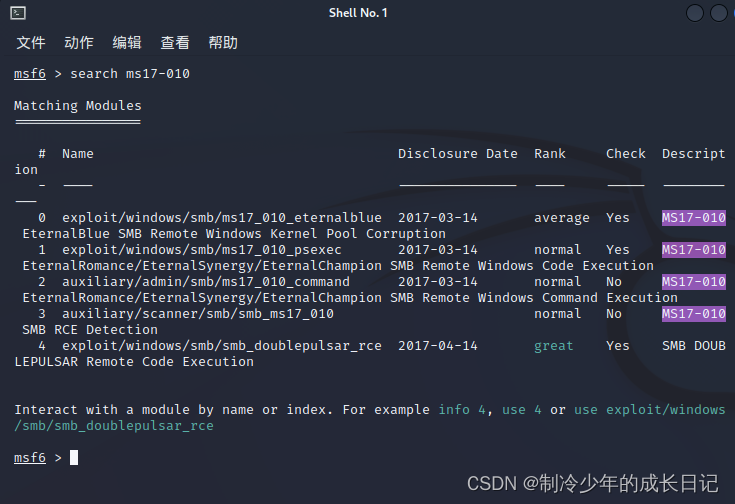This screenshot has width=735, height=504.
Task: Open the 动作 menu
Action: (79, 43)
